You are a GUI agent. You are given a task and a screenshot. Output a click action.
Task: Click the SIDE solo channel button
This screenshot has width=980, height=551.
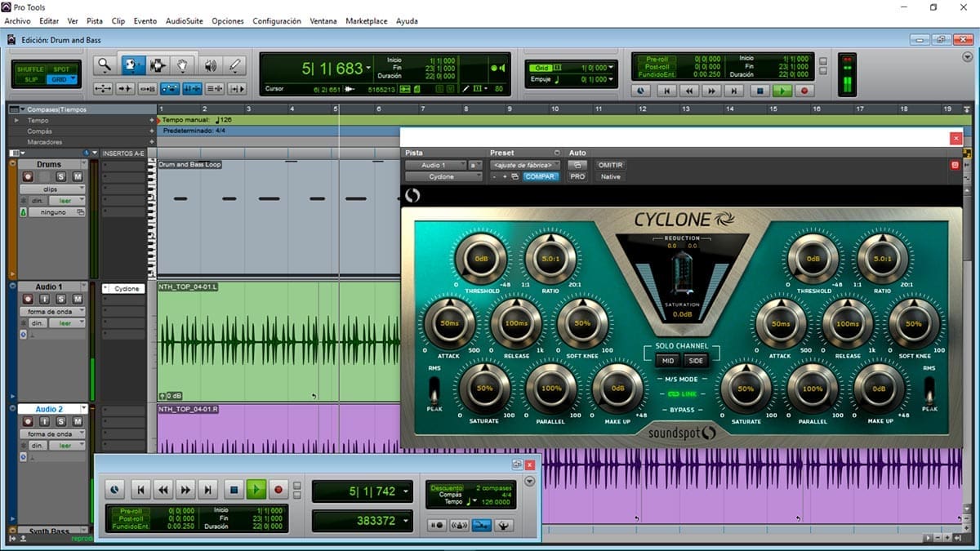click(696, 360)
